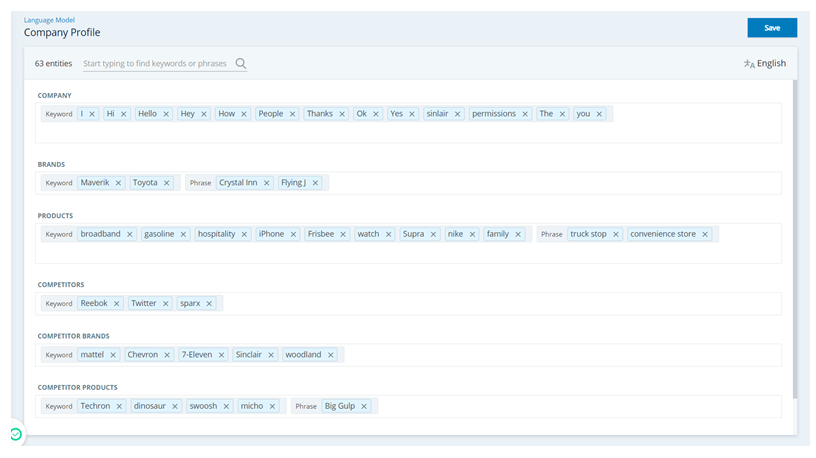Select the 'convenience store' phrase text
816x458 pixels.
point(663,234)
